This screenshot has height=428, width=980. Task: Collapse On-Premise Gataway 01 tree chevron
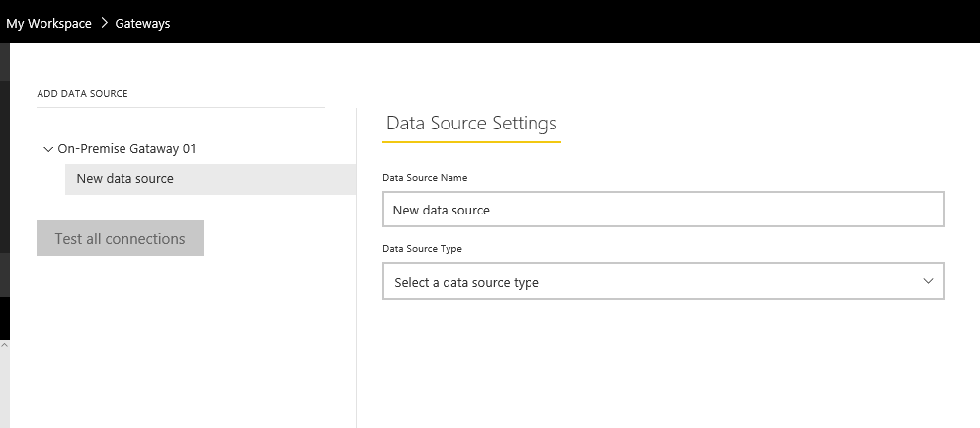click(48, 149)
